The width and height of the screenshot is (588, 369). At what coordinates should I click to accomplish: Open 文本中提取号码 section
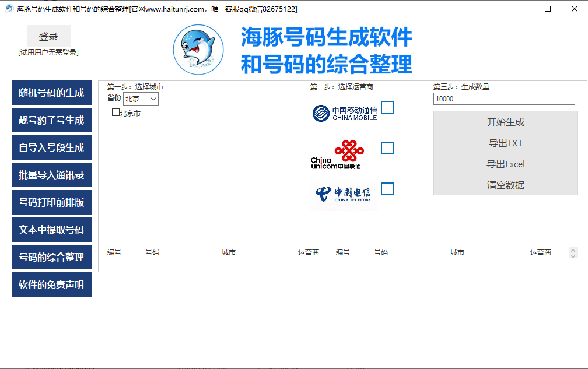click(x=51, y=230)
